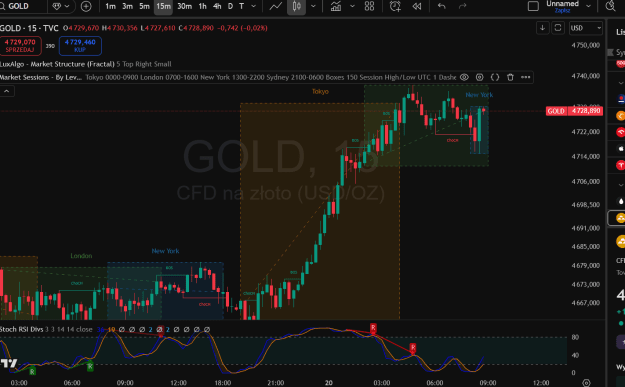Click the SPRZEDAJ sell price button
Viewport: 625px width, 387px height.
click(20, 45)
